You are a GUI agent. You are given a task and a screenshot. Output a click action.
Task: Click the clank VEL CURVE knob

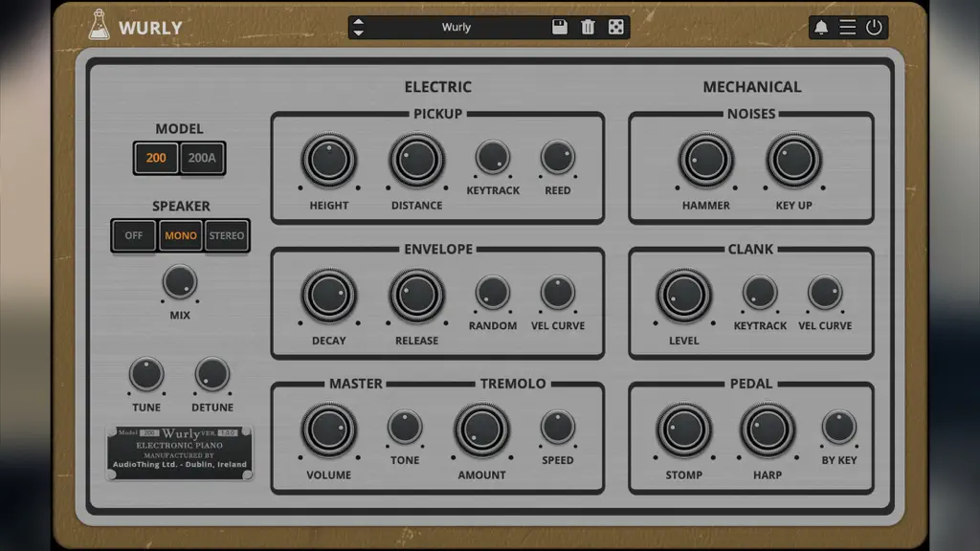[x=825, y=292]
